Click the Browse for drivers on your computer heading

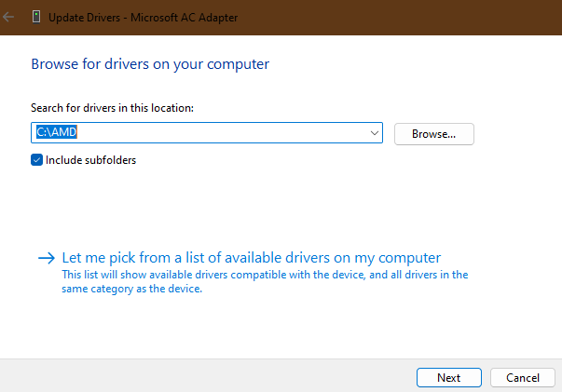[150, 64]
